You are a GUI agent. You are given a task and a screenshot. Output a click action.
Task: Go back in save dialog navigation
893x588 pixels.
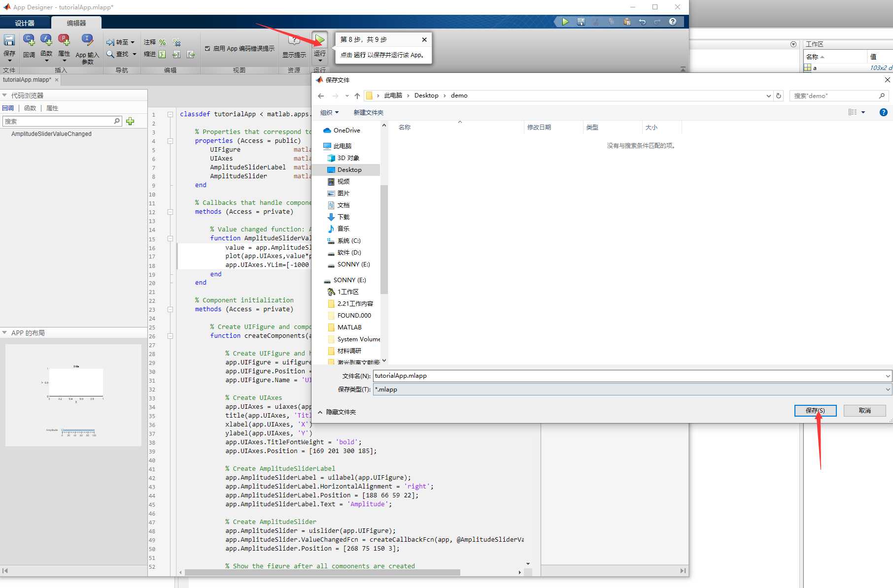coord(321,96)
